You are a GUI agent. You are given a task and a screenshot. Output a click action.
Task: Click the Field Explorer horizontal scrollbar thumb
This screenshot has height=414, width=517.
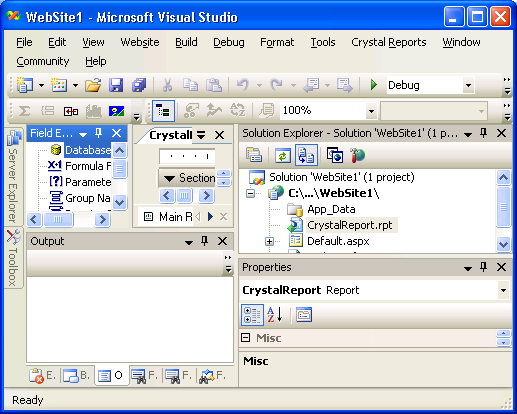click(x=58, y=220)
